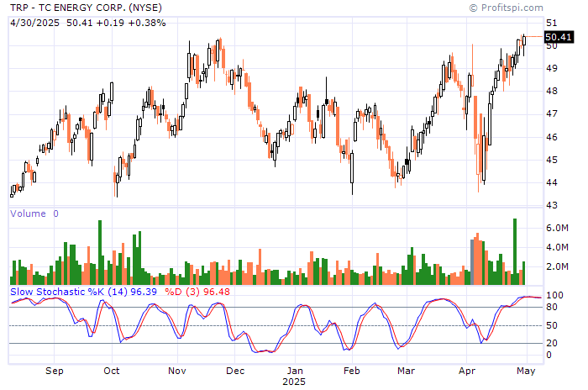Click the May month label

[526, 372]
